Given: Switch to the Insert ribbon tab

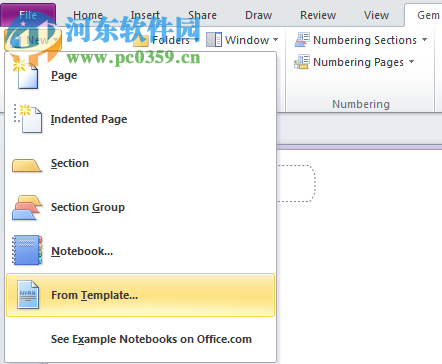Looking at the screenshot, I should point(145,15).
